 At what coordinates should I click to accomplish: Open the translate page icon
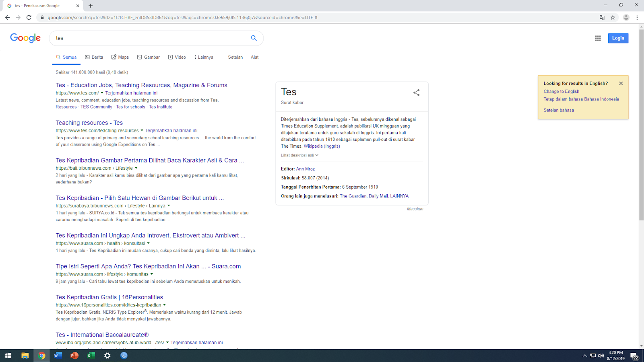602,17
